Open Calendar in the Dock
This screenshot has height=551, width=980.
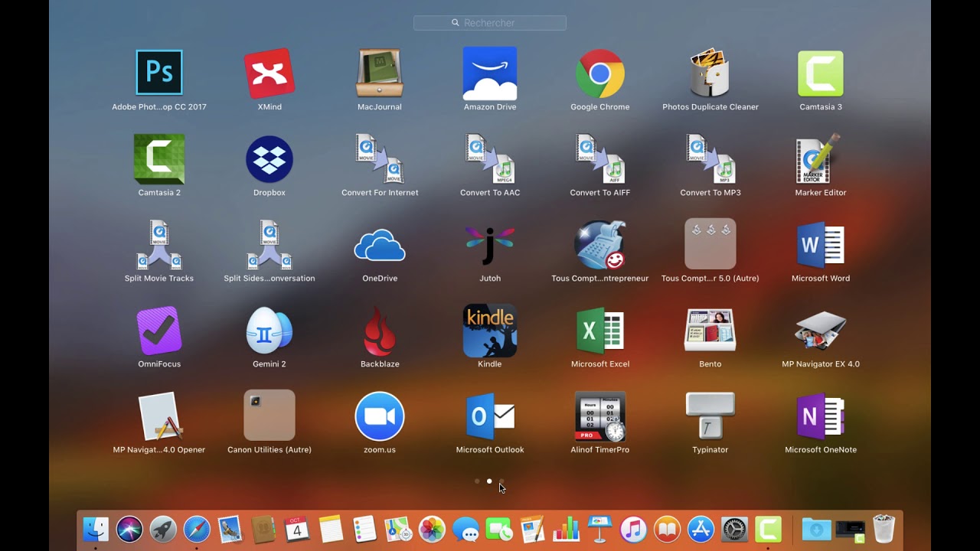297,529
